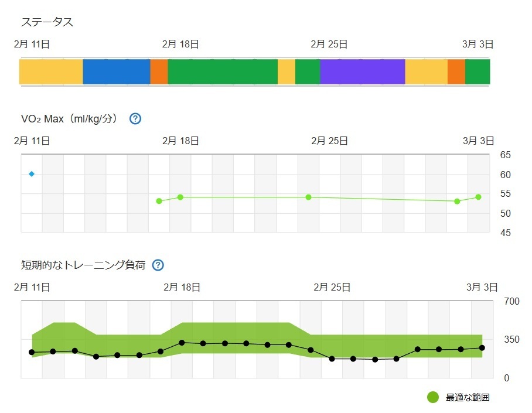Click the final VO2 Max point at 3月 3日

(479, 197)
